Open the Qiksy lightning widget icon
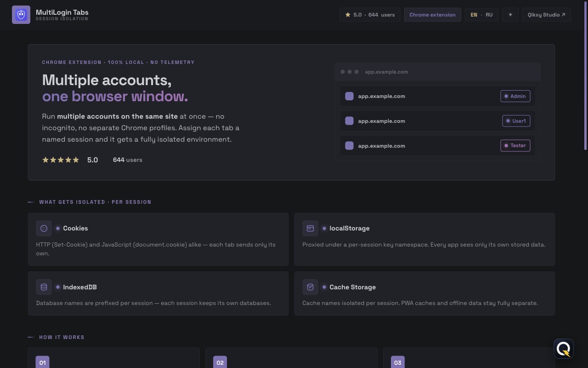This screenshot has width=588, height=368. 564,349
